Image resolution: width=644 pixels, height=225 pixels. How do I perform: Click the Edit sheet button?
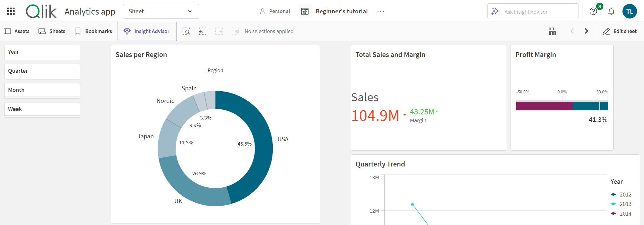619,31
